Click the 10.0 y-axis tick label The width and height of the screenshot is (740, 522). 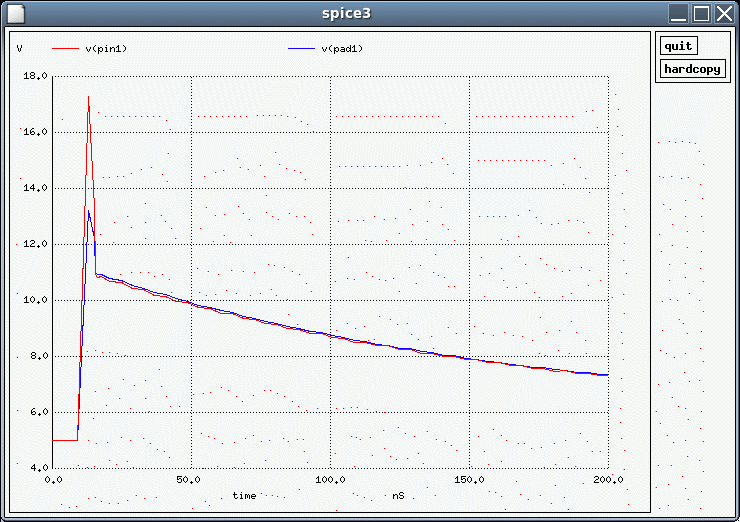coord(36,300)
